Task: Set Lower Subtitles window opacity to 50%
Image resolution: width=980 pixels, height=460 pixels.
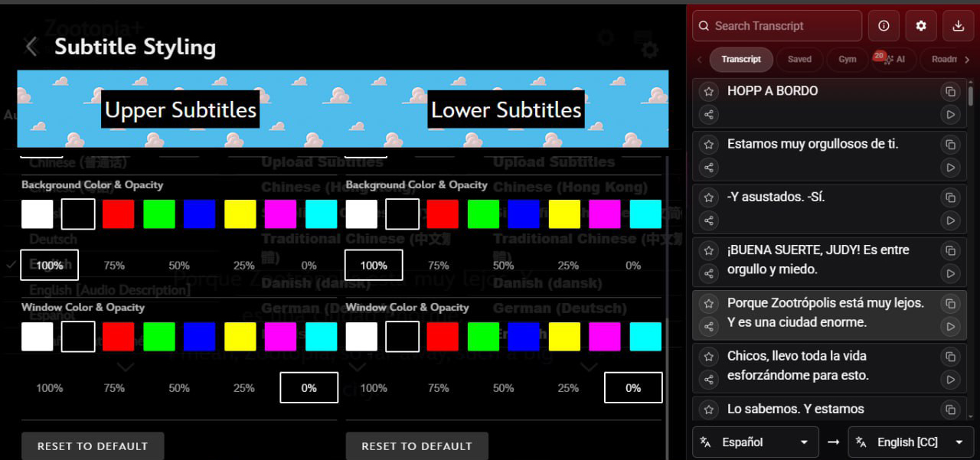Action: tap(503, 388)
